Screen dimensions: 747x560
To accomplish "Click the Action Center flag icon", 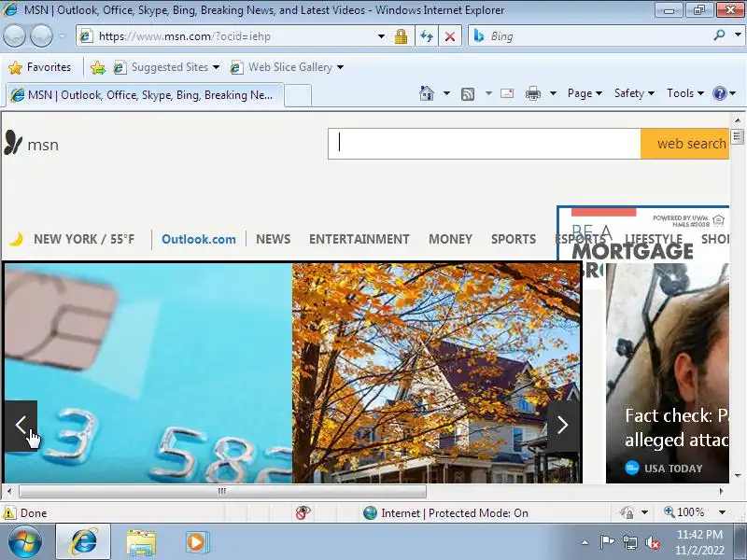I will [607, 542].
